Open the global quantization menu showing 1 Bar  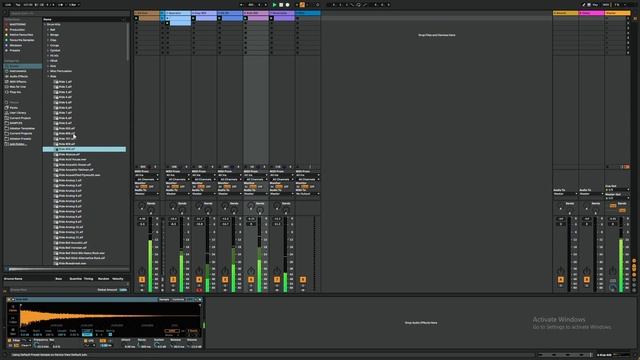73,5
